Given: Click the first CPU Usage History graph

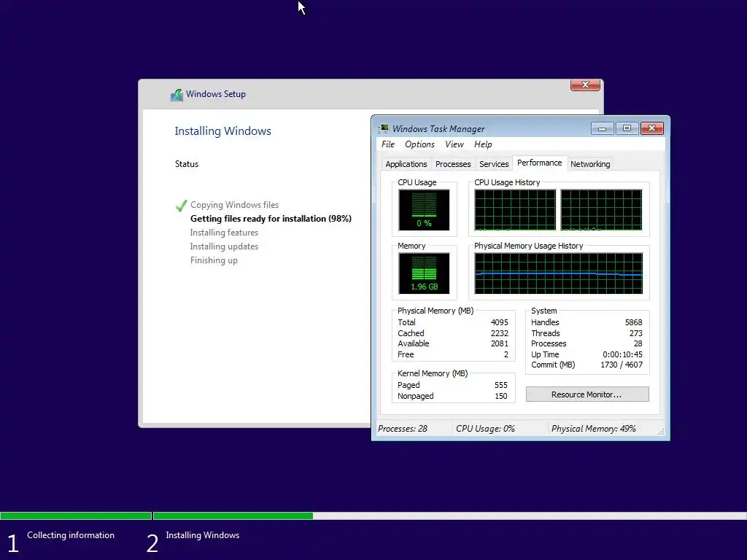Looking at the screenshot, I should [515, 210].
